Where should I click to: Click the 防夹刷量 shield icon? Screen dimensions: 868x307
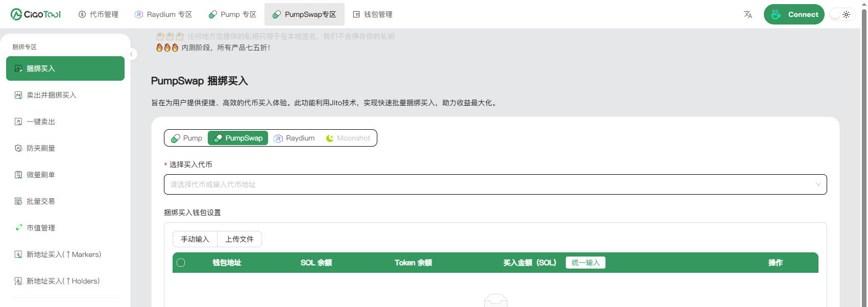[18, 148]
